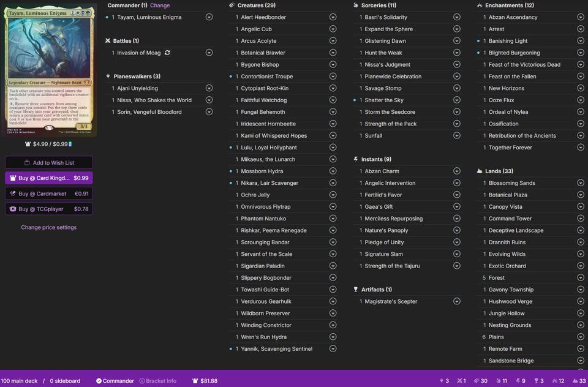Click the Card Kingdom crown icon by $4.99 price
The image size is (588, 387).
[x=28, y=144]
